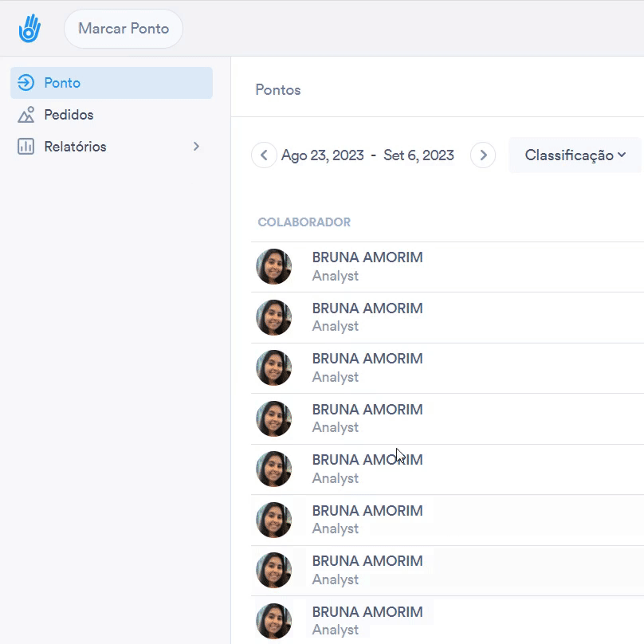
Task: Select the Relatórios label in the sidebar
Action: (75, 147)
